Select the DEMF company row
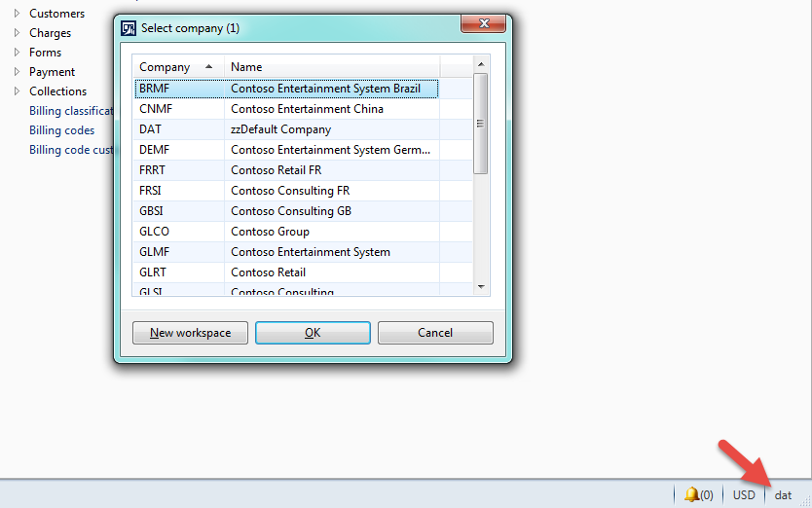Image resolution: width=812 pixels, height=508 pixels. coord(303,150)
